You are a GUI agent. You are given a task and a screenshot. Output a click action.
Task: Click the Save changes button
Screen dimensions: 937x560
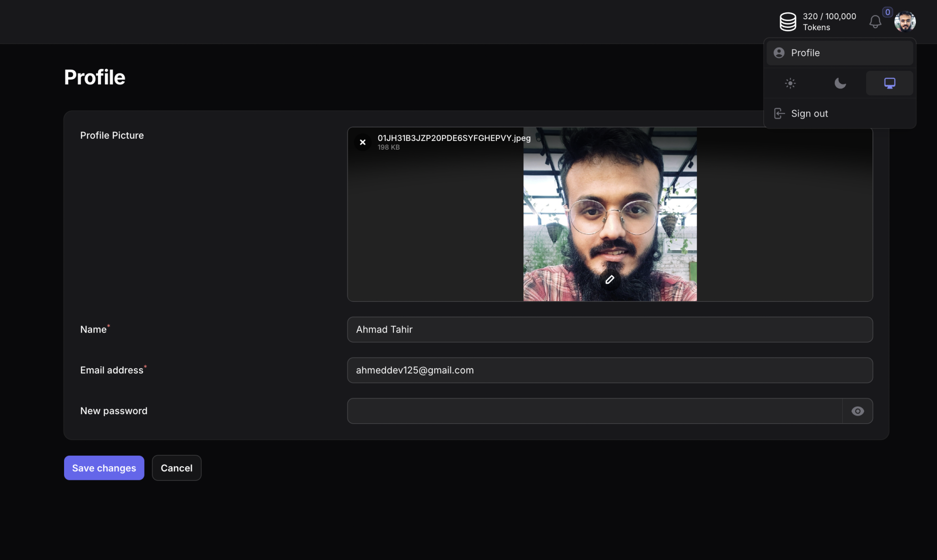click(x=104, y=468)
